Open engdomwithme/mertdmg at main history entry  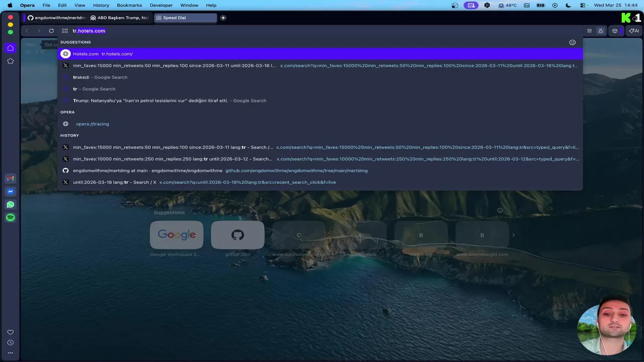pos(320,170)
